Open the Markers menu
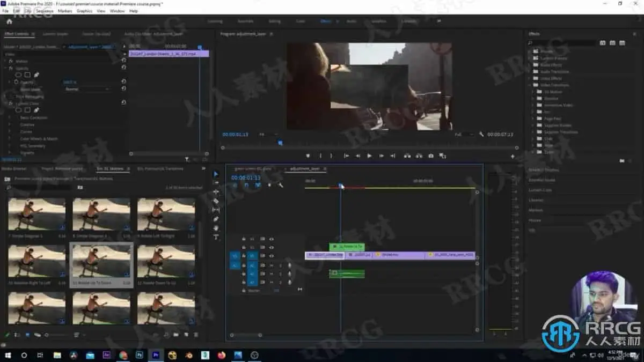Image resolution: width=644 pixels, height=362 pixels. [x=65, y=11]
